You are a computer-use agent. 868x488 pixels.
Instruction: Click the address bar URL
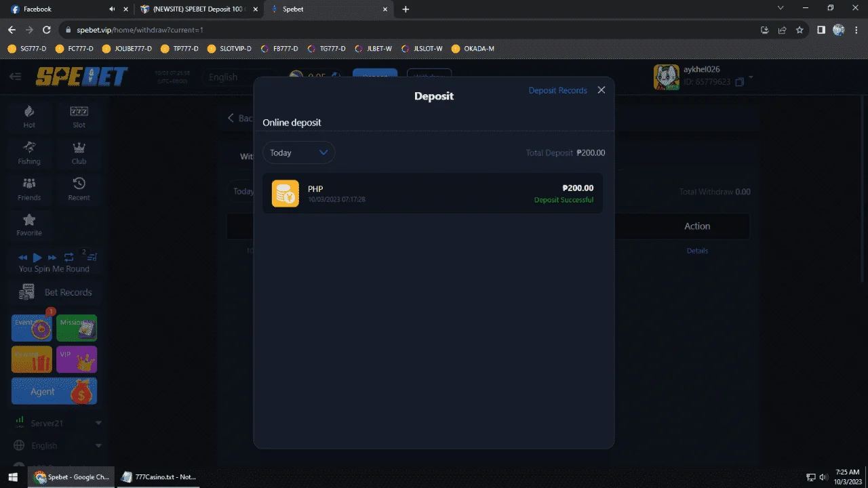[140, 30]
